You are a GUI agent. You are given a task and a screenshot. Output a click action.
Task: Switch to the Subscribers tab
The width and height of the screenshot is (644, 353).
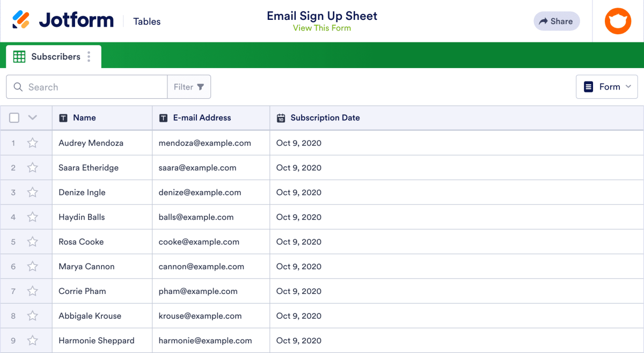(x=56, y=56)
